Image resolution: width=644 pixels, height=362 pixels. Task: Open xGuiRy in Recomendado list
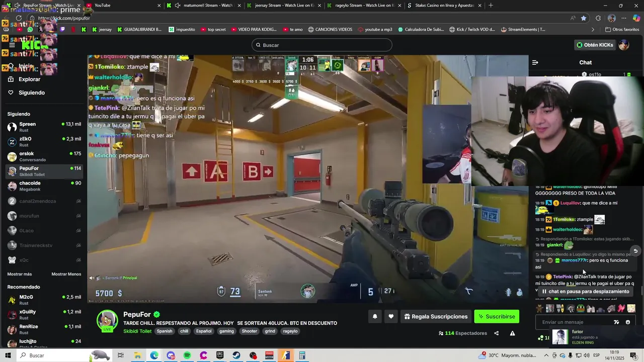[44, 315]
